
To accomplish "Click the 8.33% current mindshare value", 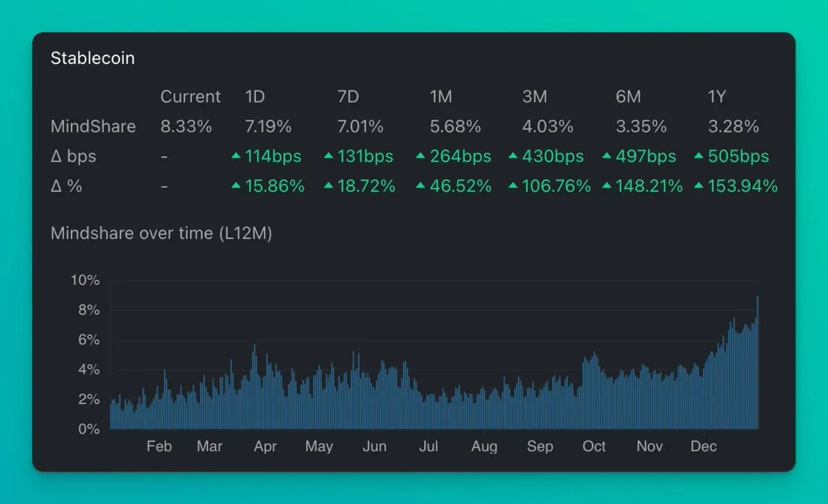I will 186,126.
